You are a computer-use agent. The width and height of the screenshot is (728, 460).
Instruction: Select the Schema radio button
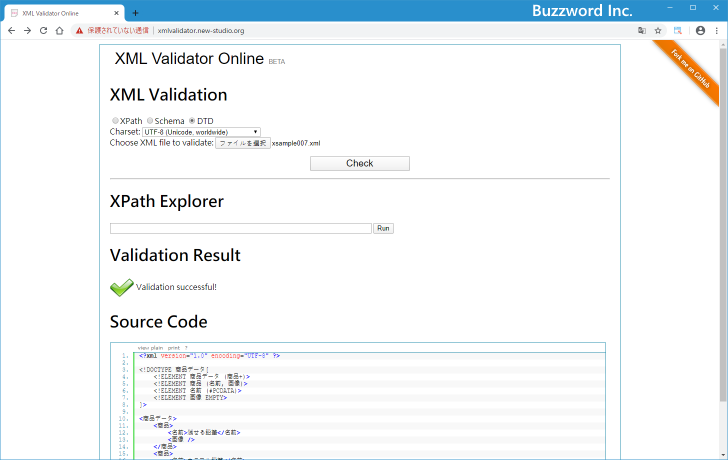(x=150, y=121)
